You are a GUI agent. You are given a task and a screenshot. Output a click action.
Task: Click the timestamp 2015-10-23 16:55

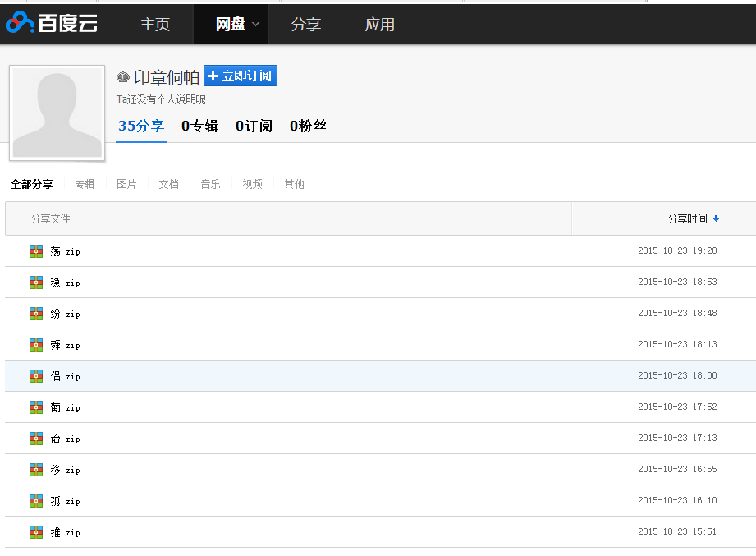(677, 469)
